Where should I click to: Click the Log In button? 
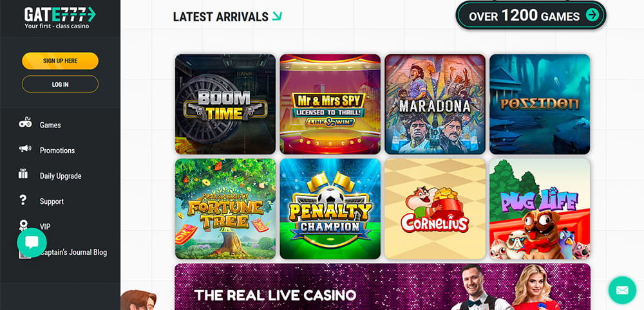point(60,84)
